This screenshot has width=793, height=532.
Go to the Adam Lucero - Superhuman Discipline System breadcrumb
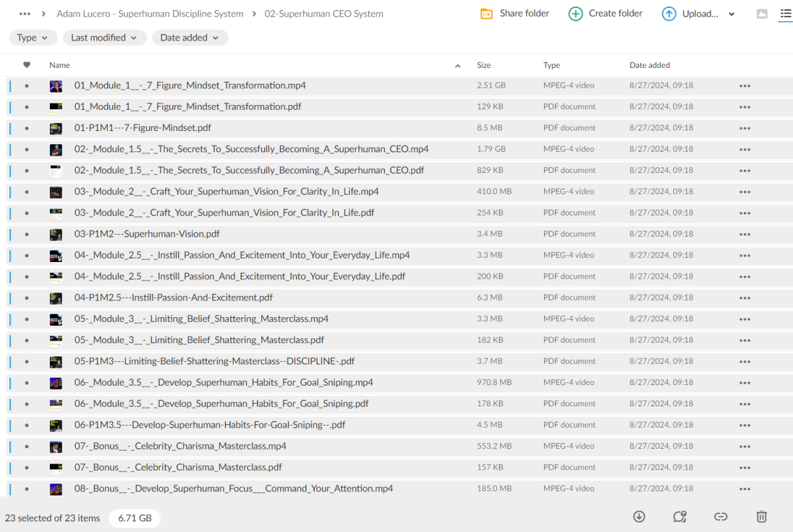point(150,14)
